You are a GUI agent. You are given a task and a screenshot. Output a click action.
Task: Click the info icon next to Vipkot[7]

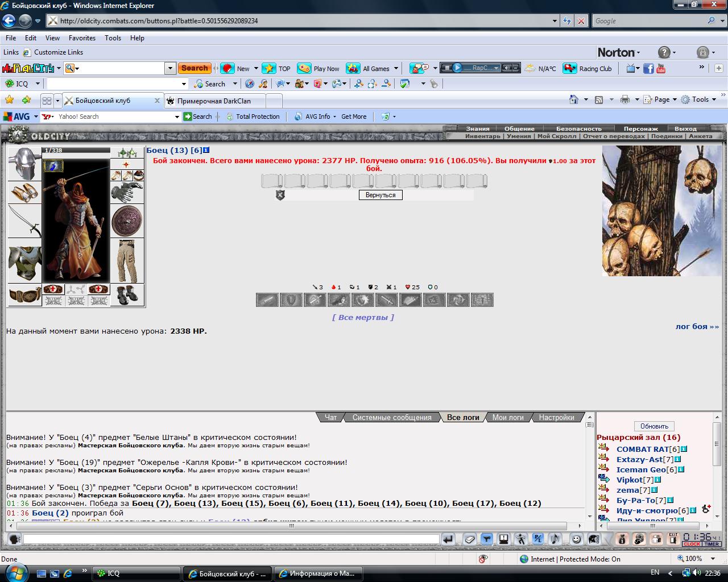point(658,480)
